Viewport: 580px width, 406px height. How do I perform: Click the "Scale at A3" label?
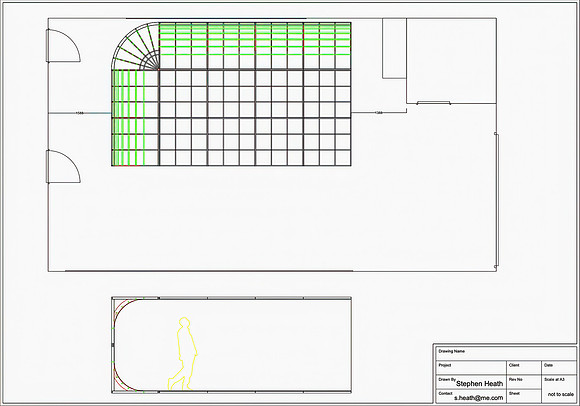[x=554, y=379]
